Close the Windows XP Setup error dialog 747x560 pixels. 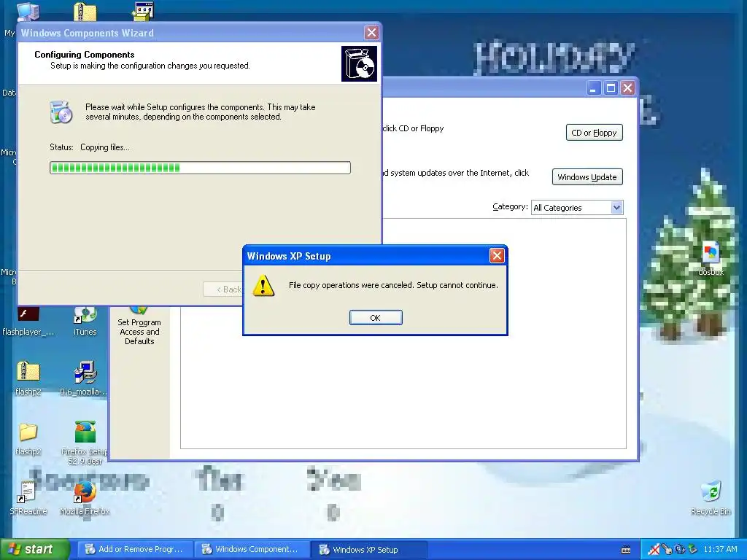click(x=497, y=256)
